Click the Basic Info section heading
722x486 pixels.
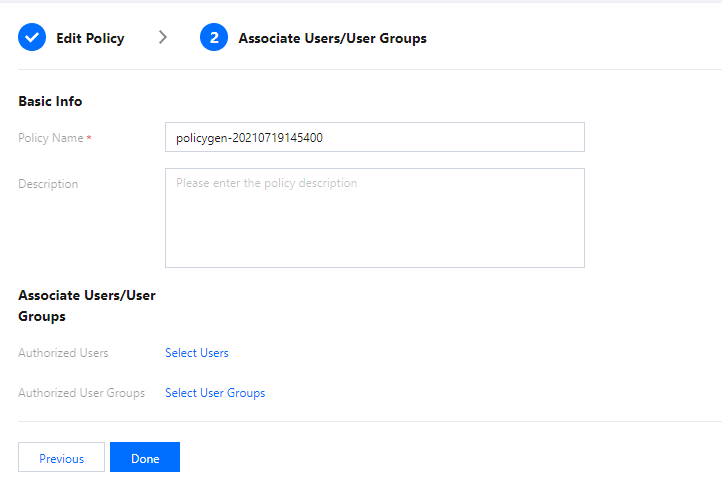[x=50, y=101]
